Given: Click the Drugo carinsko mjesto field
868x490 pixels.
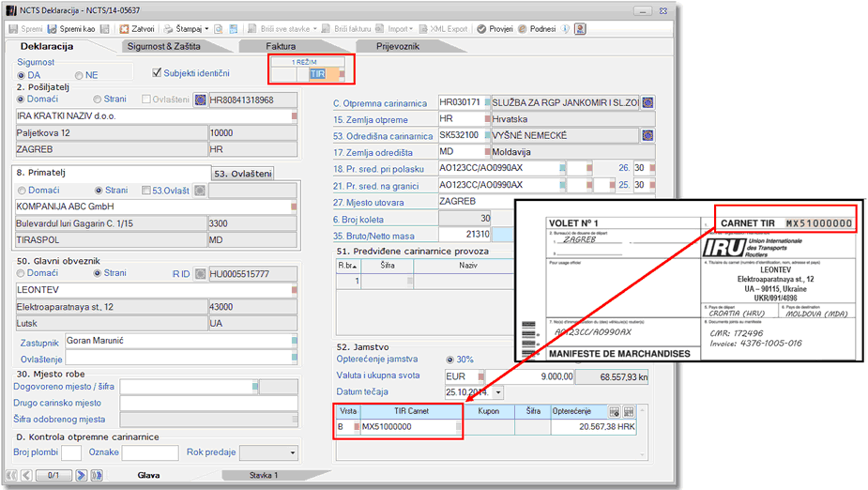Looking at the screenshot, I should point(208,403).
